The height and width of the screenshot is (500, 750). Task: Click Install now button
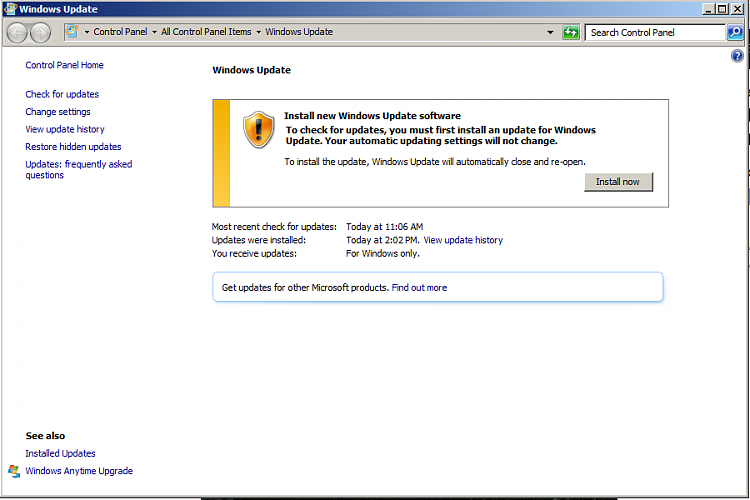click(x=618, y=182)
